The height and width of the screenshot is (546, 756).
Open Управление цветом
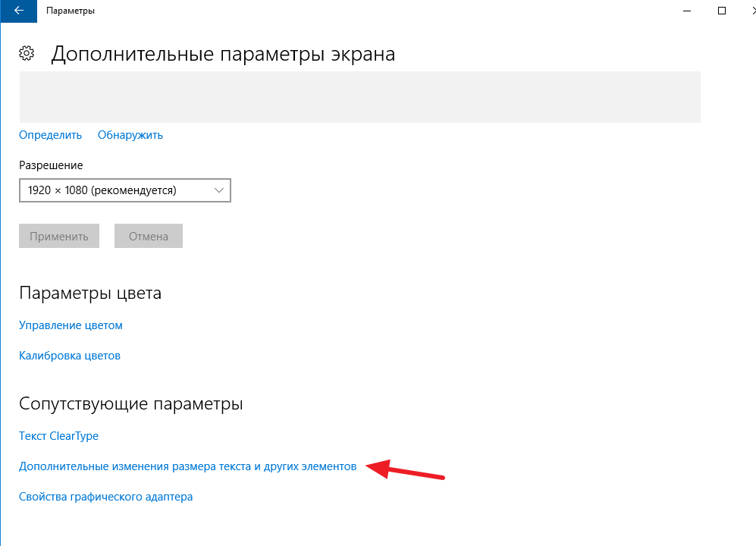[x=71, y=325]
